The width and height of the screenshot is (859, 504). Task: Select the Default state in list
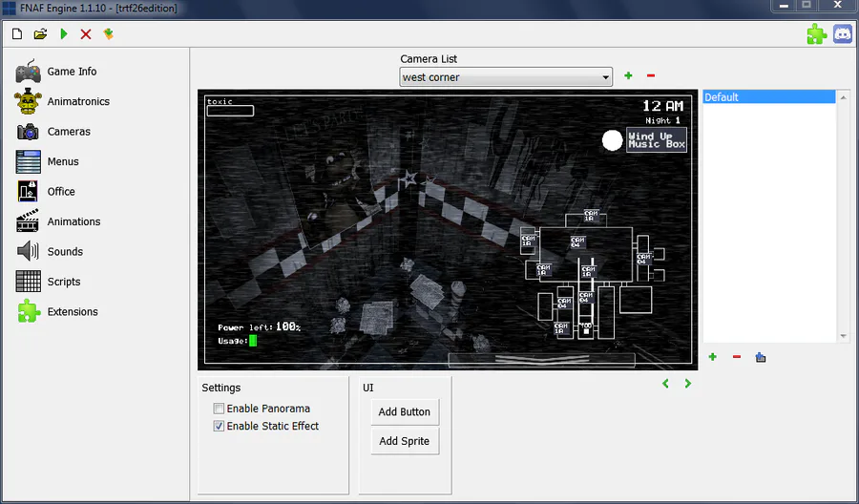coord(768,97)
